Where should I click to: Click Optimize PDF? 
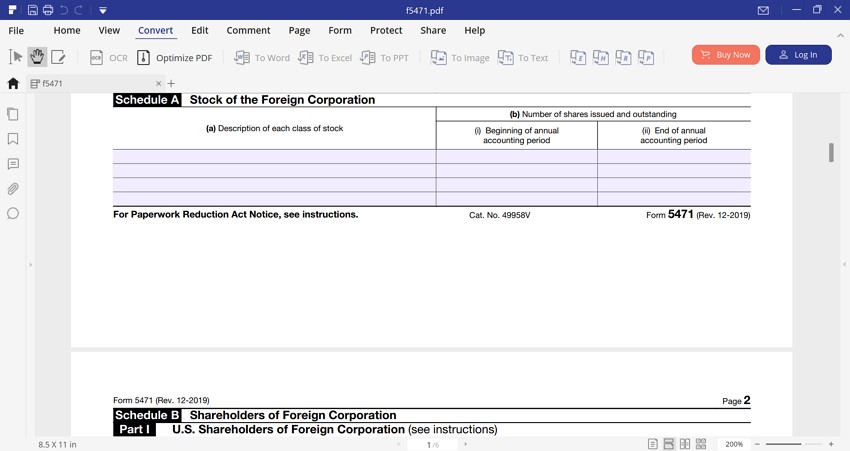(x=175, y=57)
